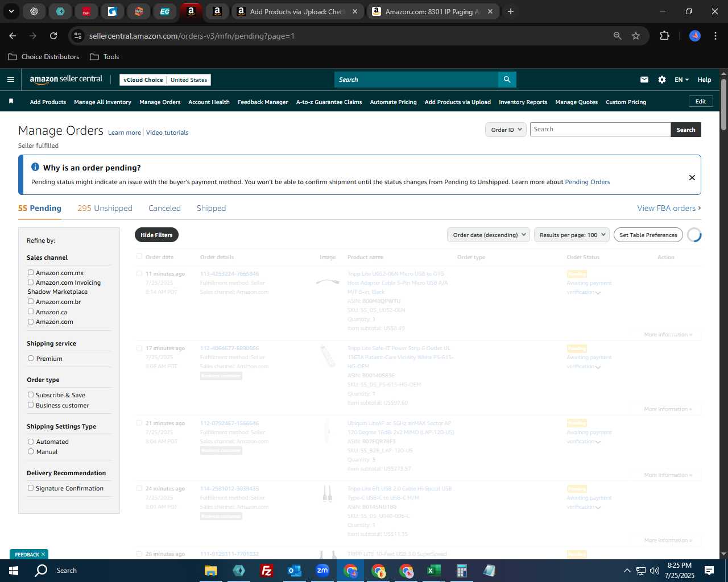The width and height of the screenshot is (728, 582).
Task: Open the notification center icon
Action: [709, 571]
